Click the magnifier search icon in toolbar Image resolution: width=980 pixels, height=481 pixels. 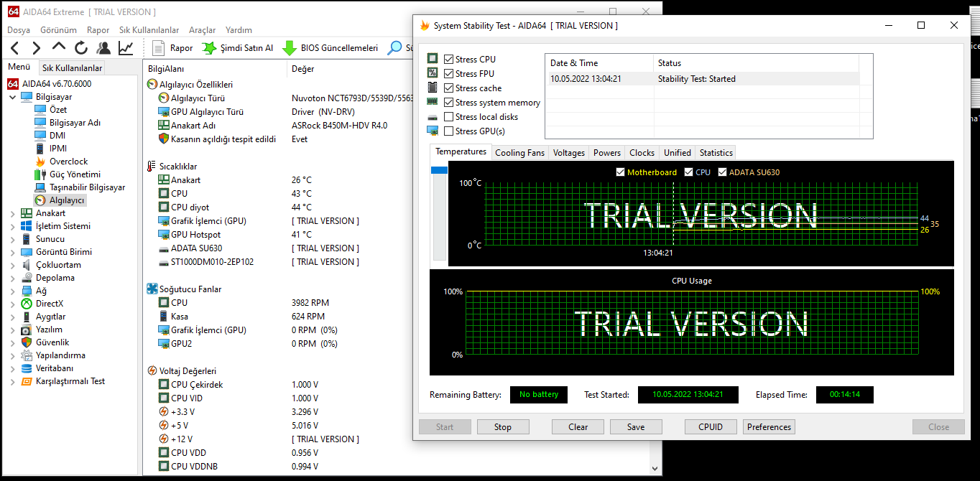[394, 48]
